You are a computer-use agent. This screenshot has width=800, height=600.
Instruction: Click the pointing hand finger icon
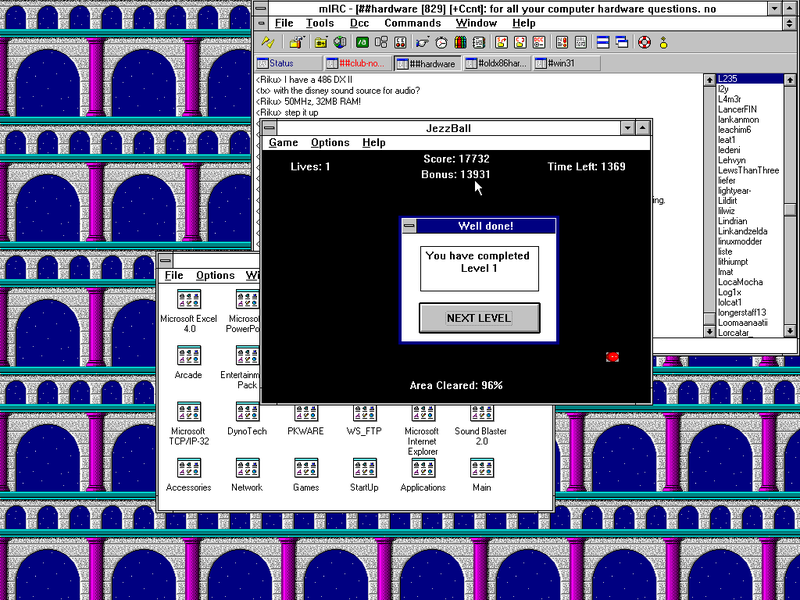422,43
